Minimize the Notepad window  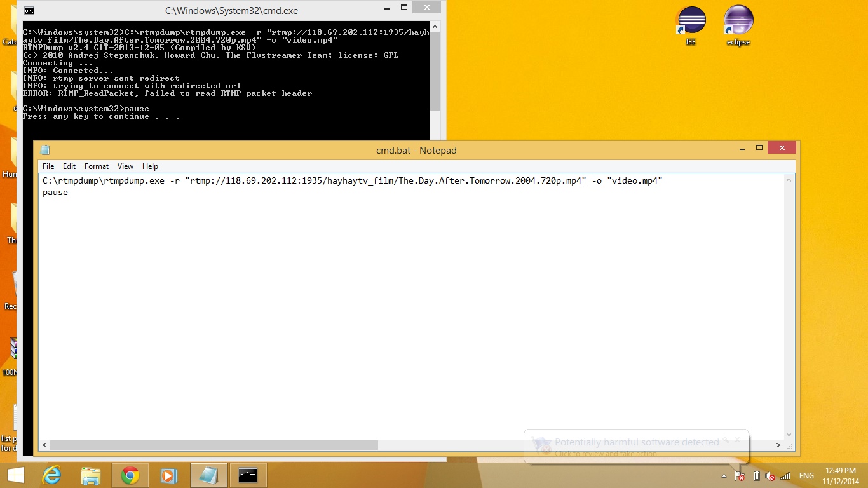pyautogui.click(x=742, y=147)
